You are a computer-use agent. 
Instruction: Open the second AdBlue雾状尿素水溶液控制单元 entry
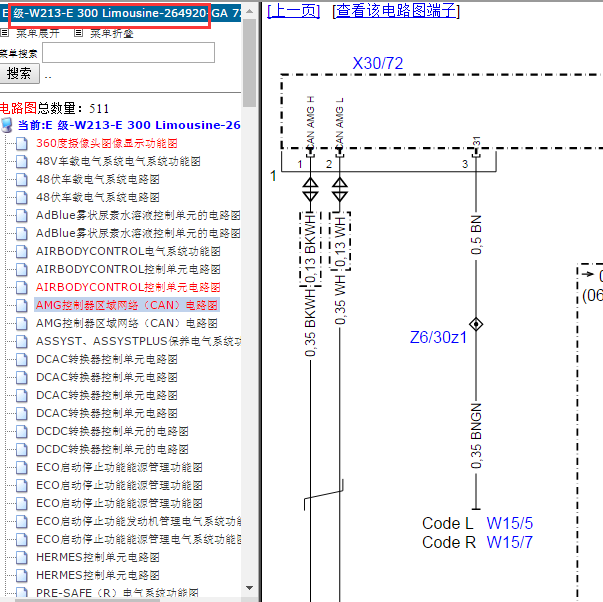138,233
